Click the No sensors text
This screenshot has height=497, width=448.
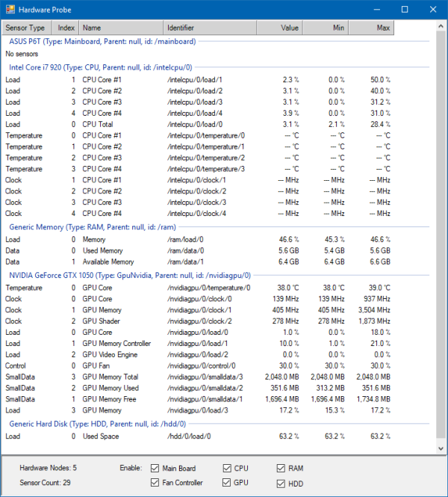(22, 54)
